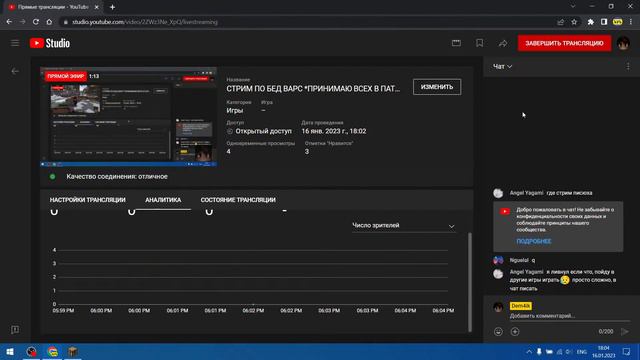Send the chat message with the arrow icon

[624, 331]
